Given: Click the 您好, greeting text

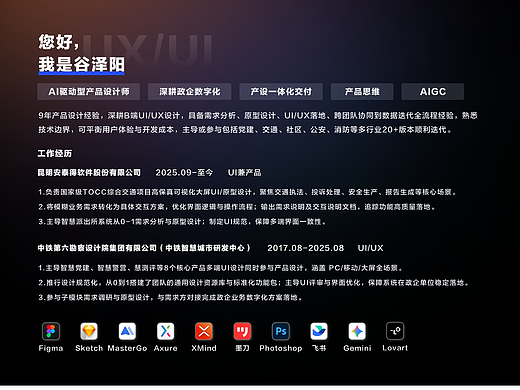Looking at the screenshot, I should click(59, 42).
